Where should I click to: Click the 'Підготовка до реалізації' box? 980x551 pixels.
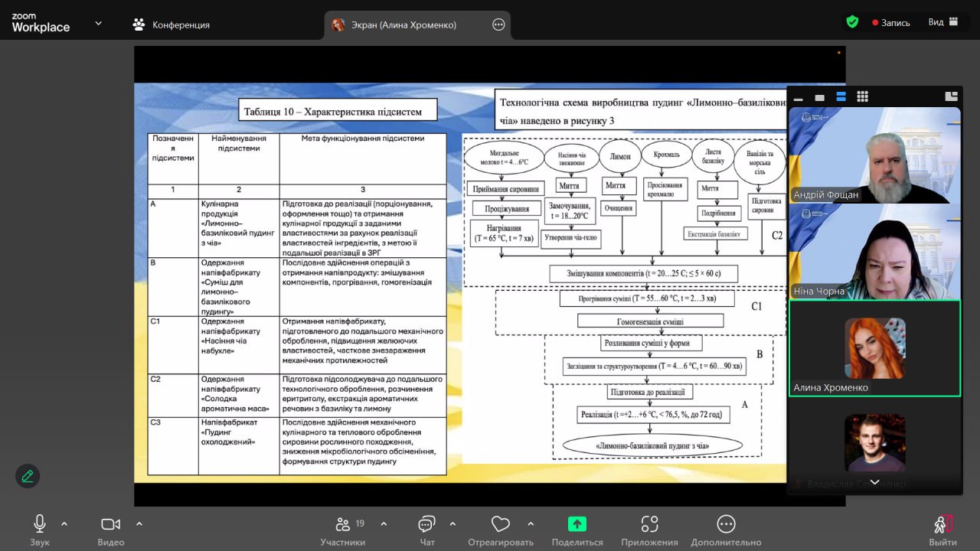pyautogui.click(x=650, y=392)
